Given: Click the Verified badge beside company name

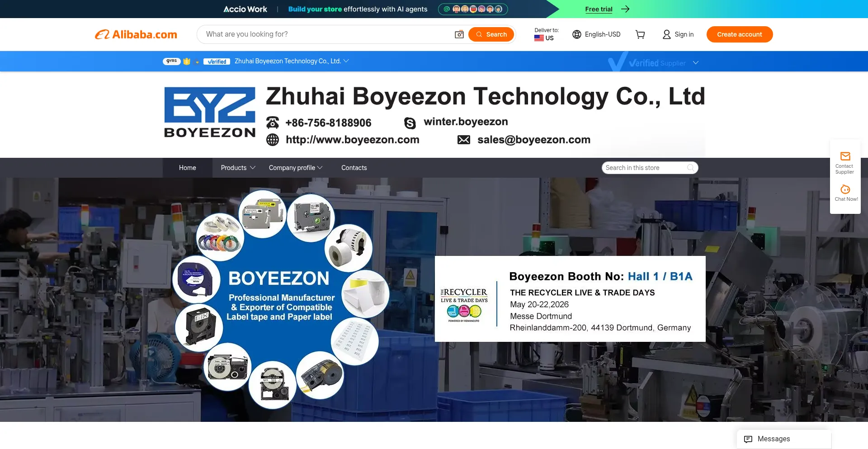Looking at the screenshot, I should point(217,61).
